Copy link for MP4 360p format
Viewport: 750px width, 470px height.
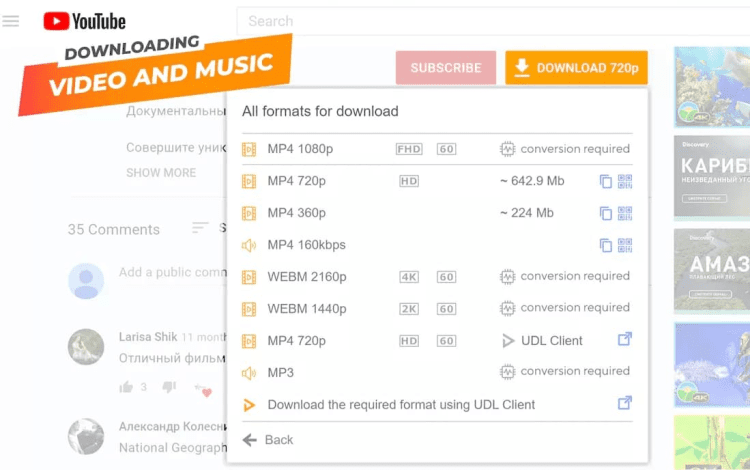(x=605, y=213)
